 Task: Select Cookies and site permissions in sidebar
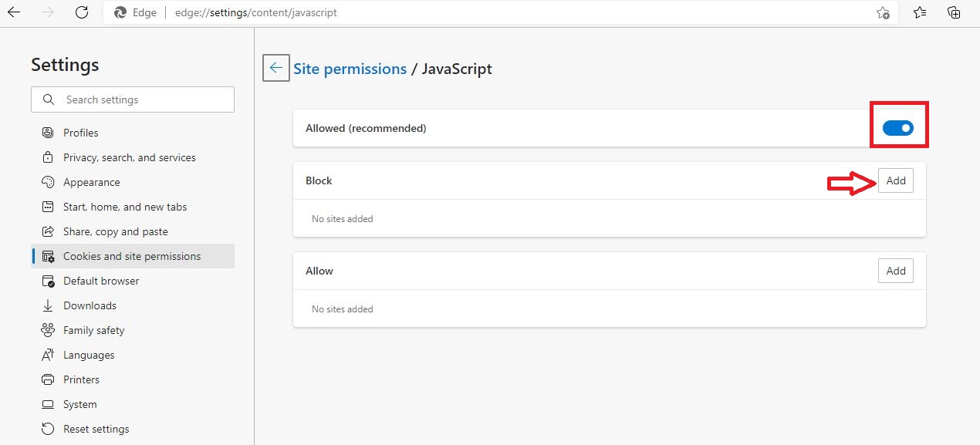coord(49,255)
